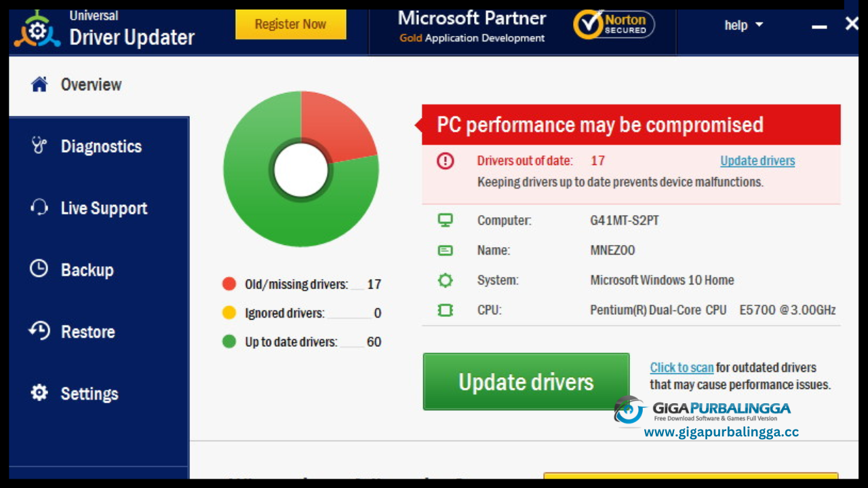Click the PC performance may be compromised banner
The image size is (868, 488).
coord(631,125)
